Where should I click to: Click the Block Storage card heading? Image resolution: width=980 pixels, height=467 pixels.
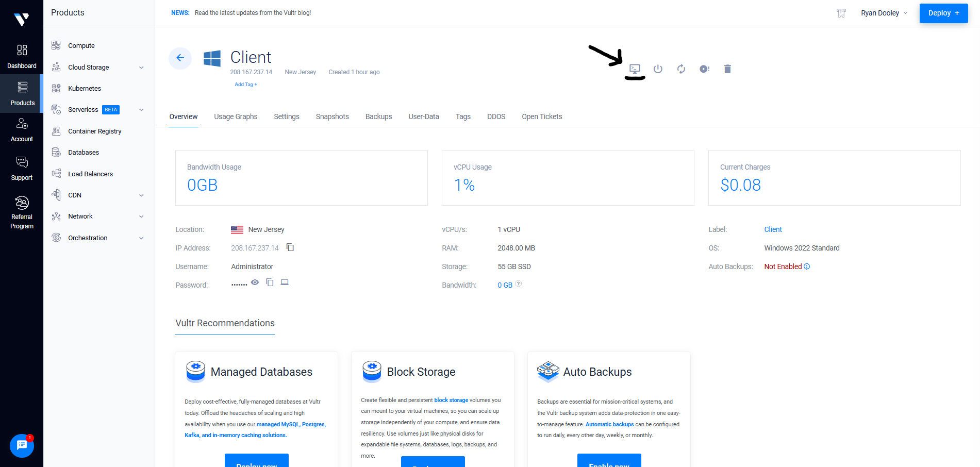421,372
